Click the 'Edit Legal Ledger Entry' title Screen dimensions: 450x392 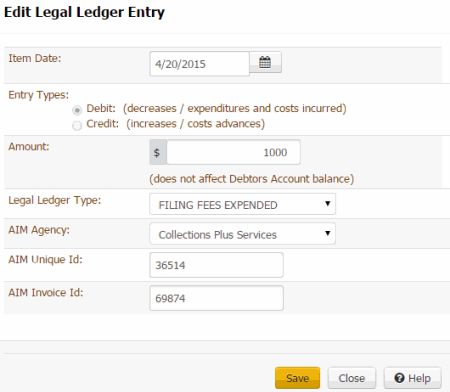(x=84, y=12)
